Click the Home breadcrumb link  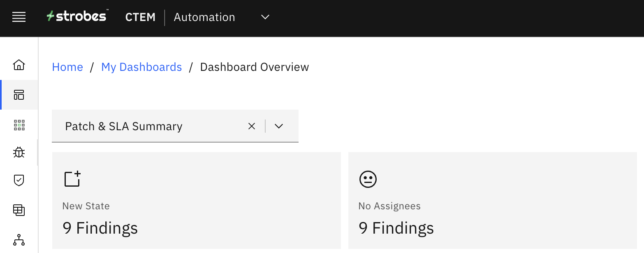67,67
